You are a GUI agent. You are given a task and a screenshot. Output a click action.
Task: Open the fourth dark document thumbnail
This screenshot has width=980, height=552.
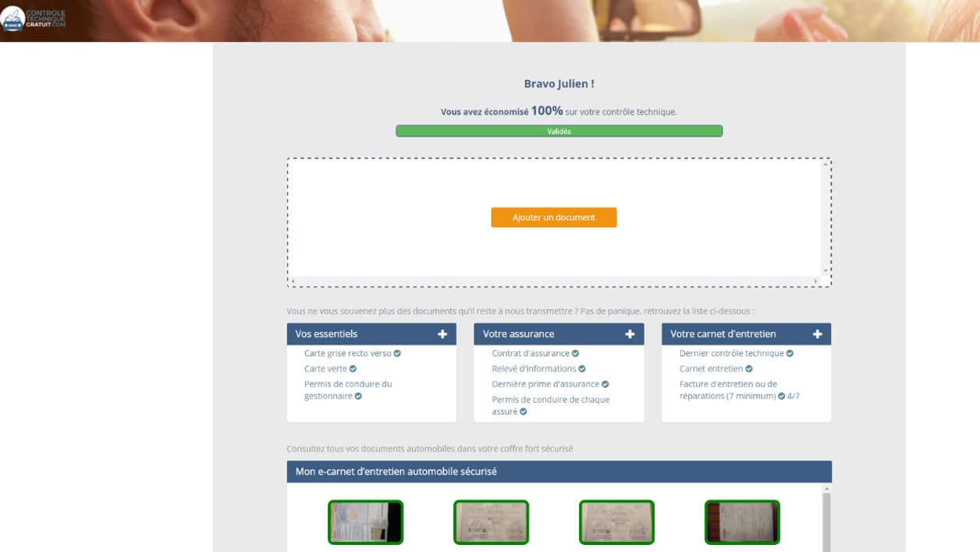coord(742,522)
